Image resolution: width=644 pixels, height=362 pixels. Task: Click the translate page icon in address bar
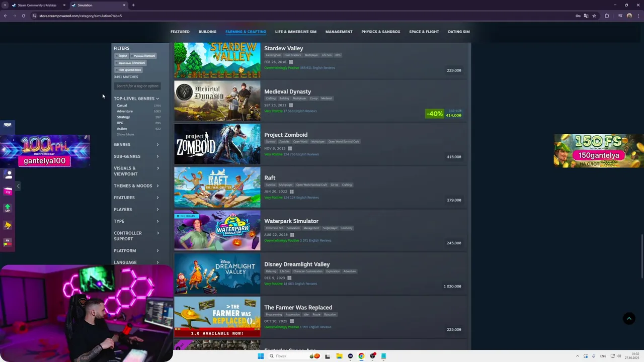[586, 16]
